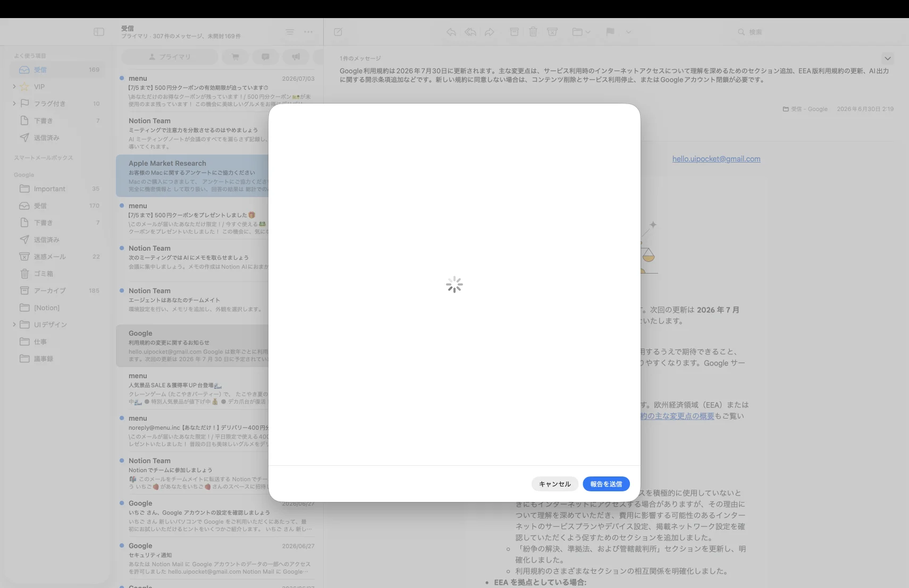Archive the selected message
This screenshot has height=588, width=909.
click(514, 32)
